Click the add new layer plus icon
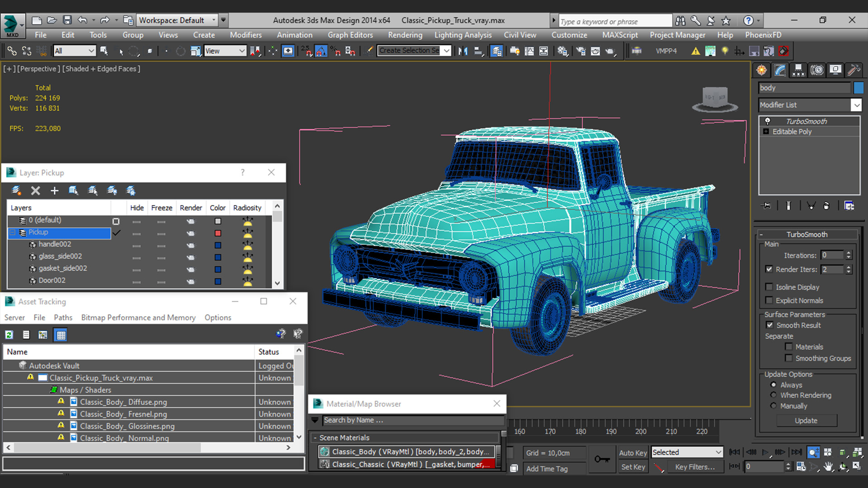Screen dimensions: 868x488 point(55,191)
